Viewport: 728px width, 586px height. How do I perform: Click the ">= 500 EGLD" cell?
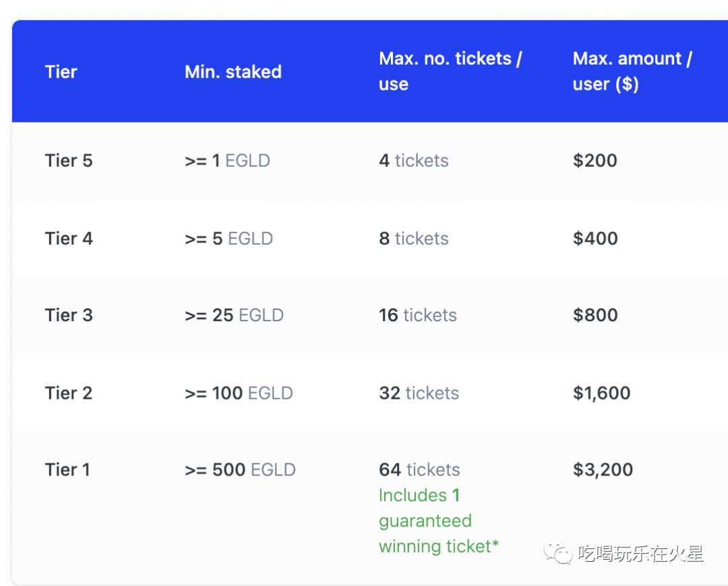tap(240, 470)
